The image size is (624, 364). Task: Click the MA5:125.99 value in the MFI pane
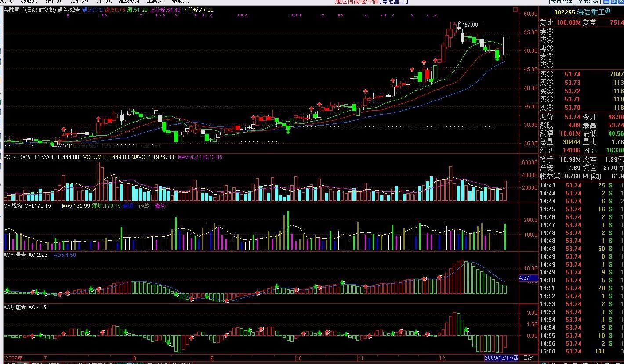point(76,205)
